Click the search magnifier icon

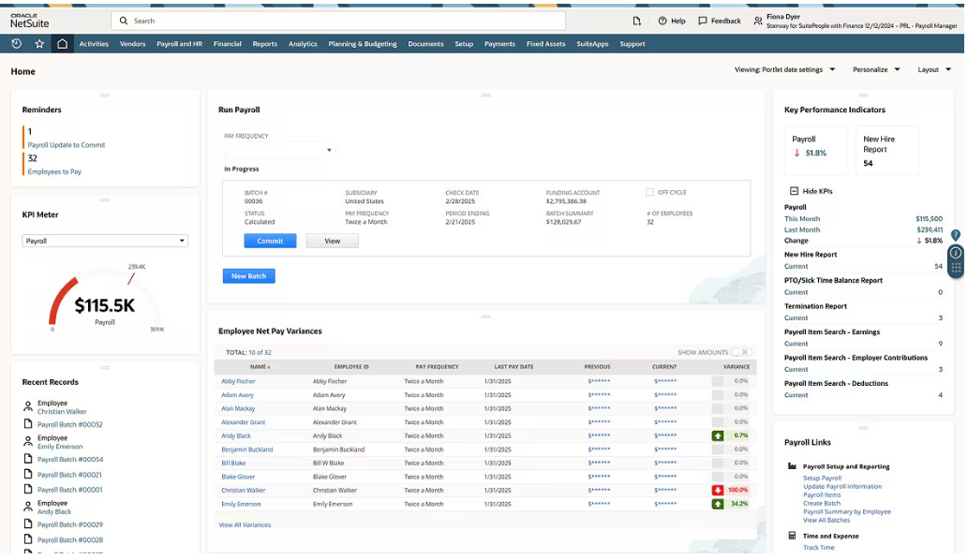click(x=124, y=21)
